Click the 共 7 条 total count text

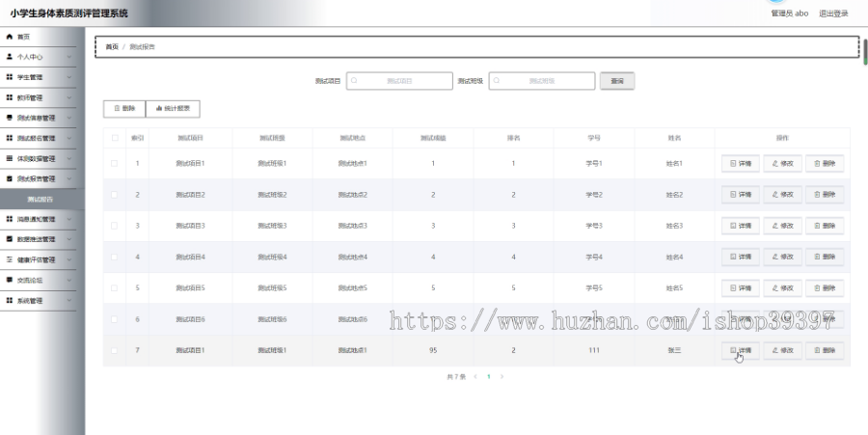(456, 376)
